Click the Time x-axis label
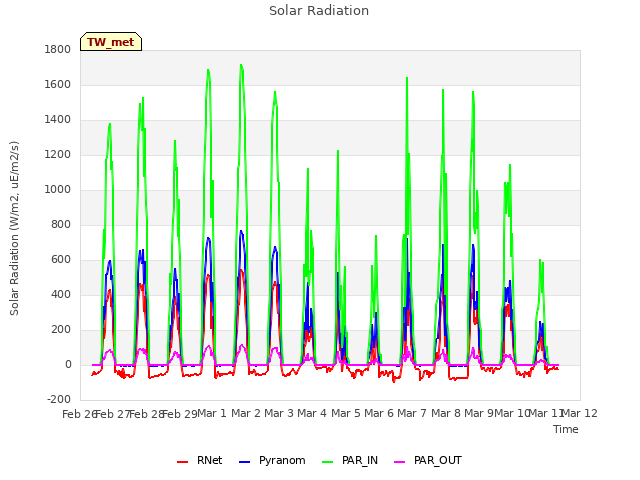This screenshot has width=640, height=480. coord(566,429)
